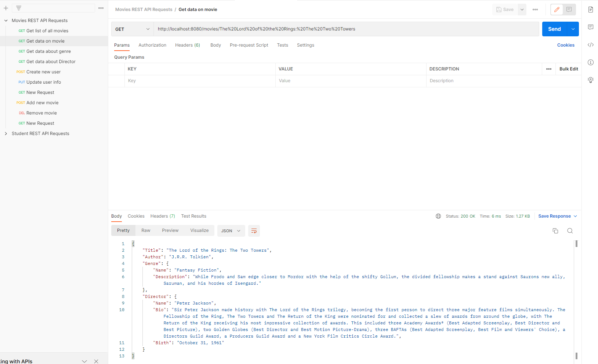Open request info icon in right sidebar
Viewport: 598px width, 364px height.
click(591, 62)
